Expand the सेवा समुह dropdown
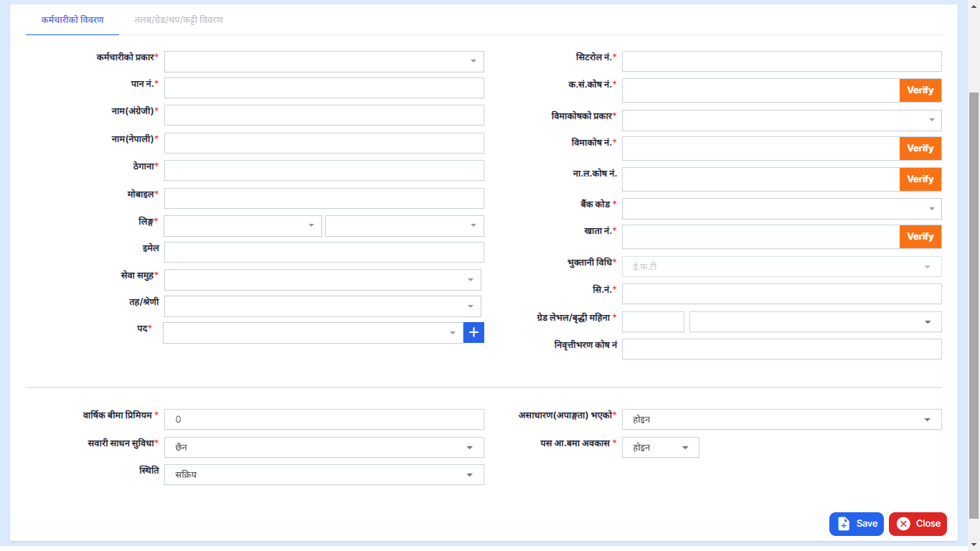 [322, 280]
